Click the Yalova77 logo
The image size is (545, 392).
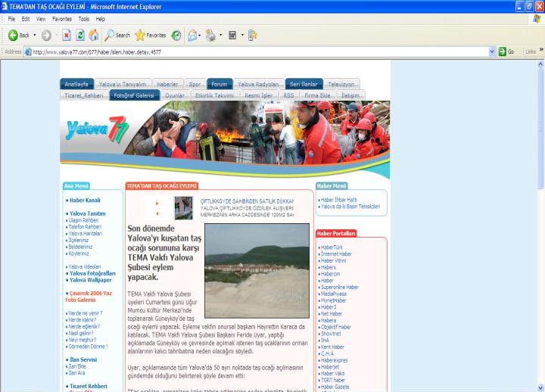pyautogui.click(x=98, y=129)
